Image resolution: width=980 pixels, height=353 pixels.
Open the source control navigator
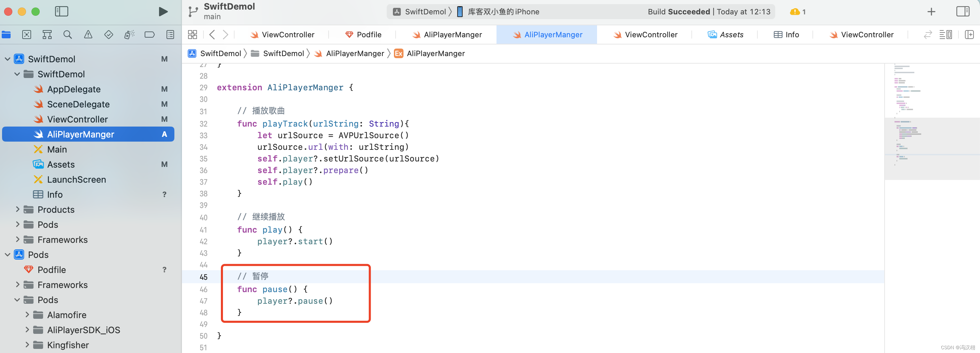pyautogui.click(x=27, y=35)
